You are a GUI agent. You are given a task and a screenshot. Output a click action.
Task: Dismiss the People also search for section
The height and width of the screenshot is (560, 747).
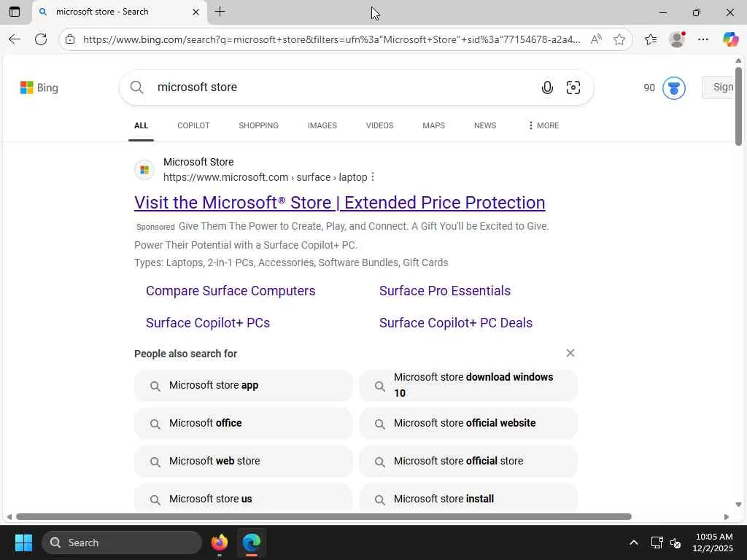point(570,353)
